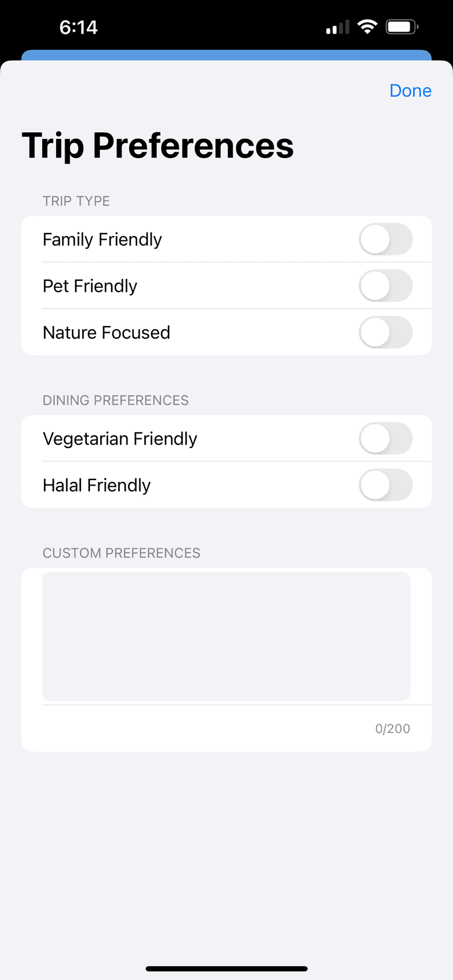Image resolution: width=453 pixels, height=980 pixels.
Task: Tap the 6:14 clock in status bar
Action: point(79,27)
